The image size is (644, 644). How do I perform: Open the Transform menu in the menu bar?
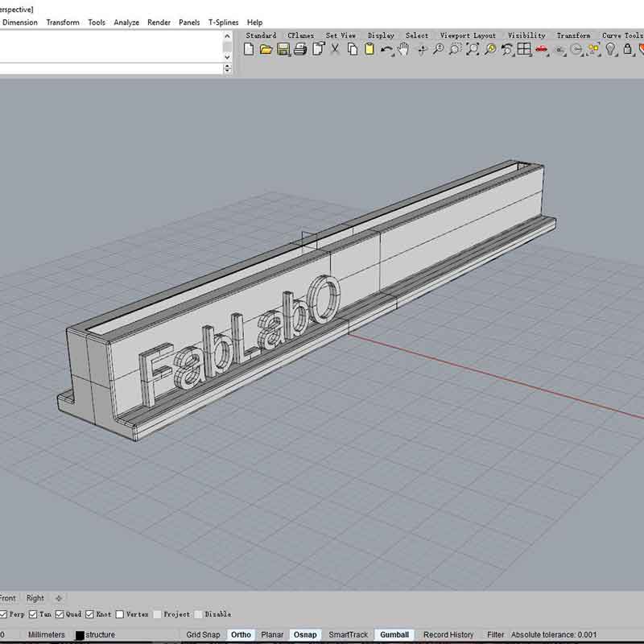pos(63,23)
